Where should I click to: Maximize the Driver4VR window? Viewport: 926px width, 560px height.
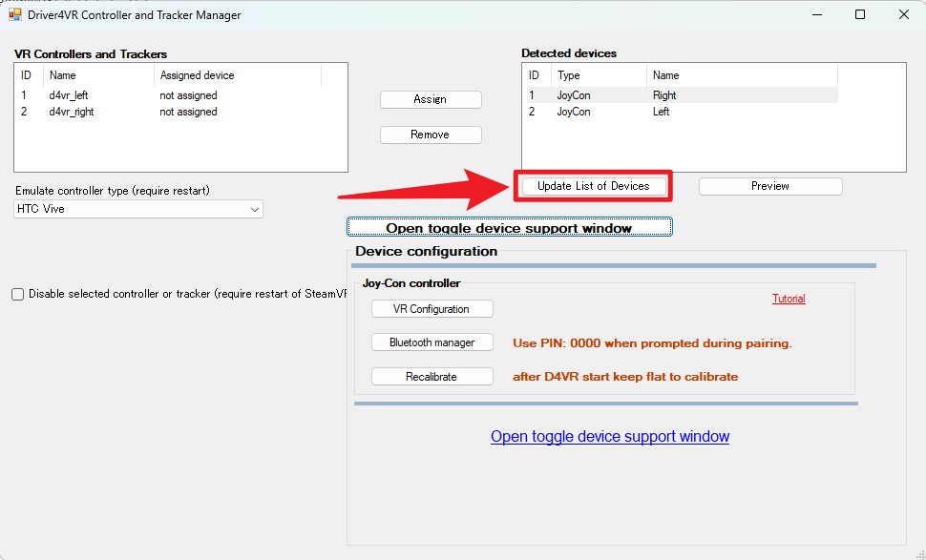click(860, 14)
